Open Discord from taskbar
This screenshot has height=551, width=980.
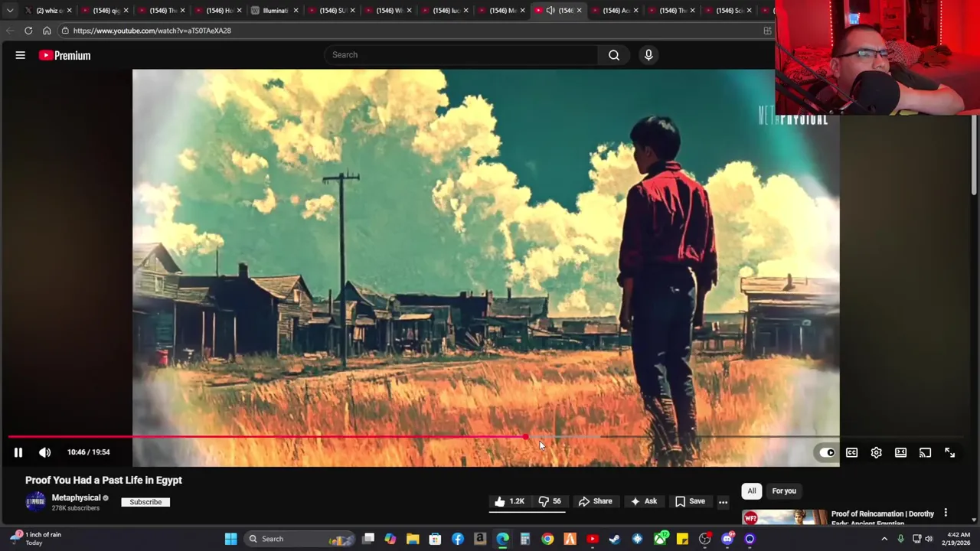click(727, 539)
